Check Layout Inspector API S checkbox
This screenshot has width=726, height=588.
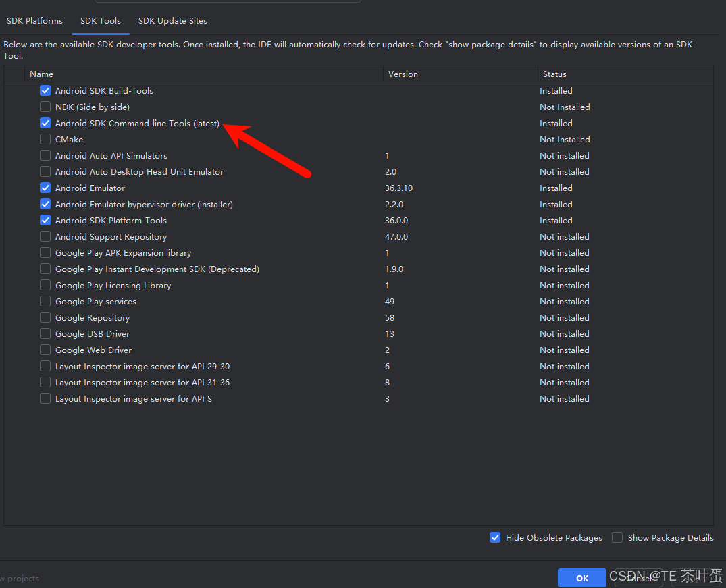point(45,398)
